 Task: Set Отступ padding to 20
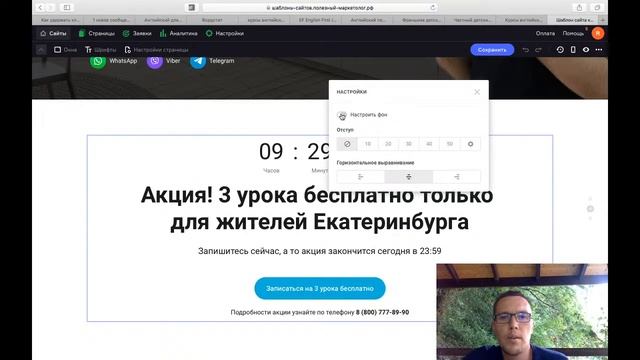(388, 144)
